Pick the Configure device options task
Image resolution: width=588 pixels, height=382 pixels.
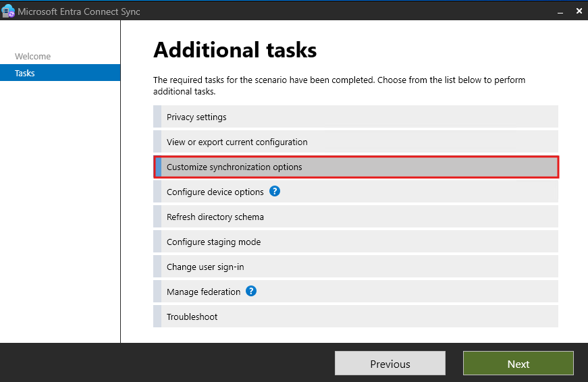click(356, 192)
